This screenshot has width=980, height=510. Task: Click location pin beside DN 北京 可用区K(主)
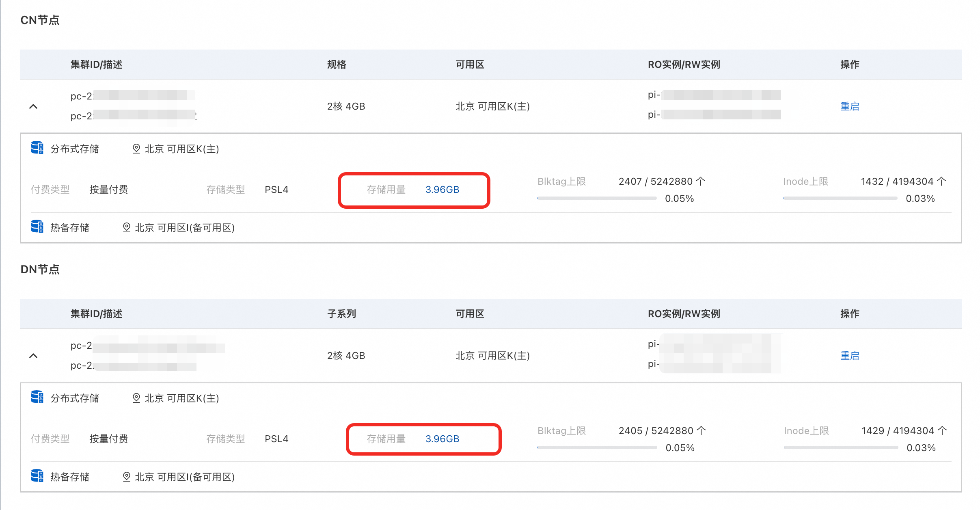point(136,398)
